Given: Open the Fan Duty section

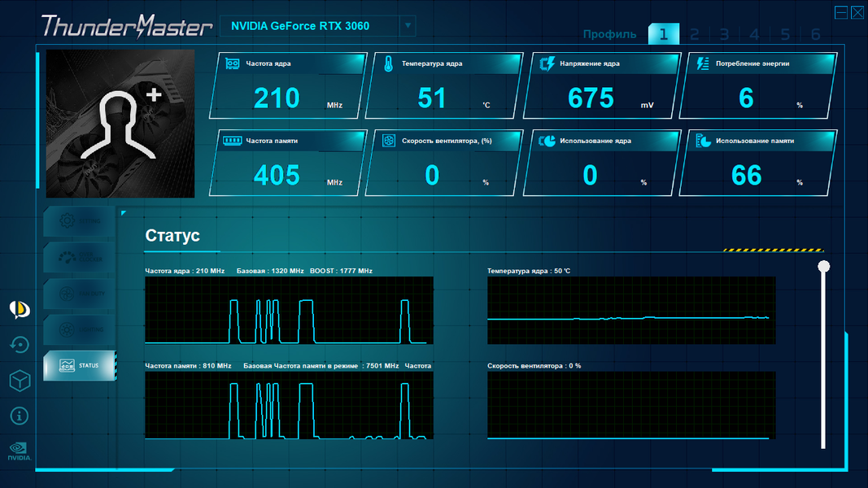Looking at the screenshot, I should [x=80, y=294].
